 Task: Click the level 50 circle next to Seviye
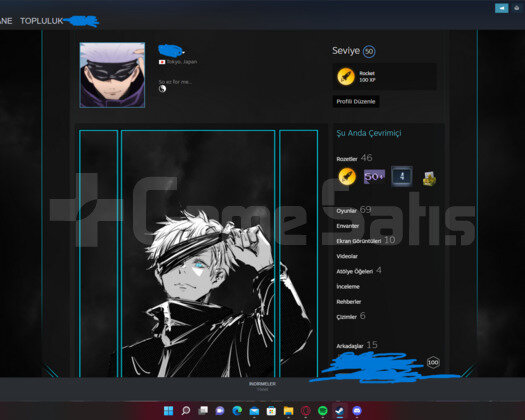tap(369, 51)
